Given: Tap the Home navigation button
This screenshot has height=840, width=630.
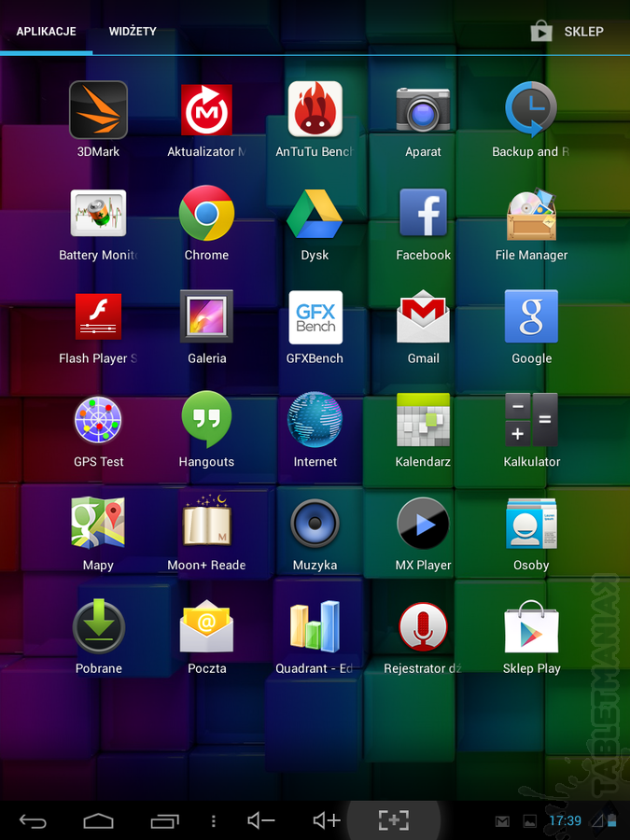Looking at the screenshot, I should click(x=99, y=820).
